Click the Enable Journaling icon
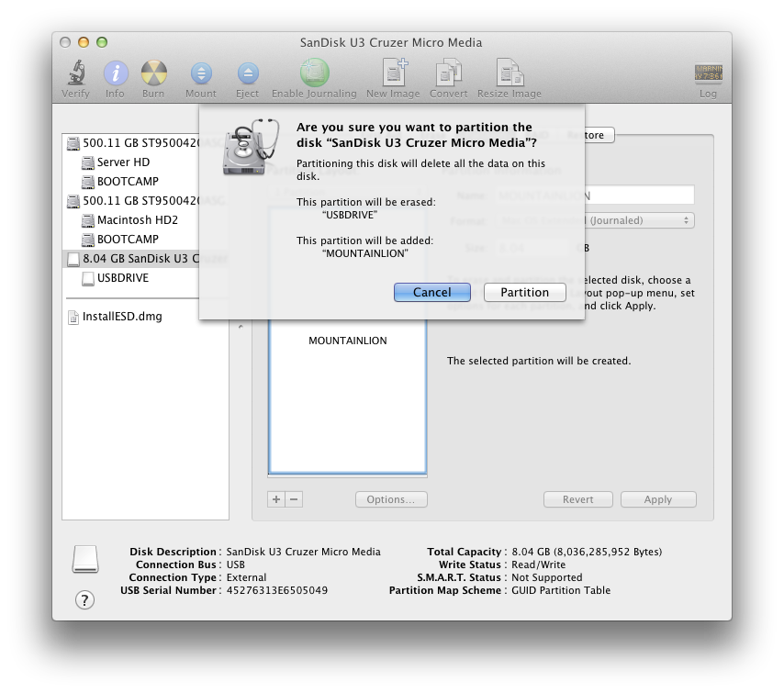Screen dimensions: 784x693 pyautogui.click(x=315, y=73)
